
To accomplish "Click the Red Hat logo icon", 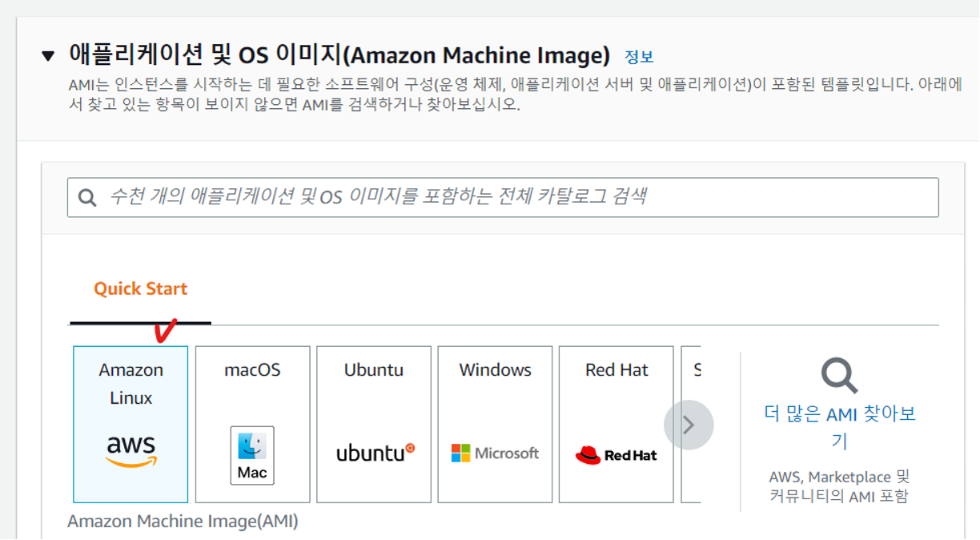I will point(616,455).
